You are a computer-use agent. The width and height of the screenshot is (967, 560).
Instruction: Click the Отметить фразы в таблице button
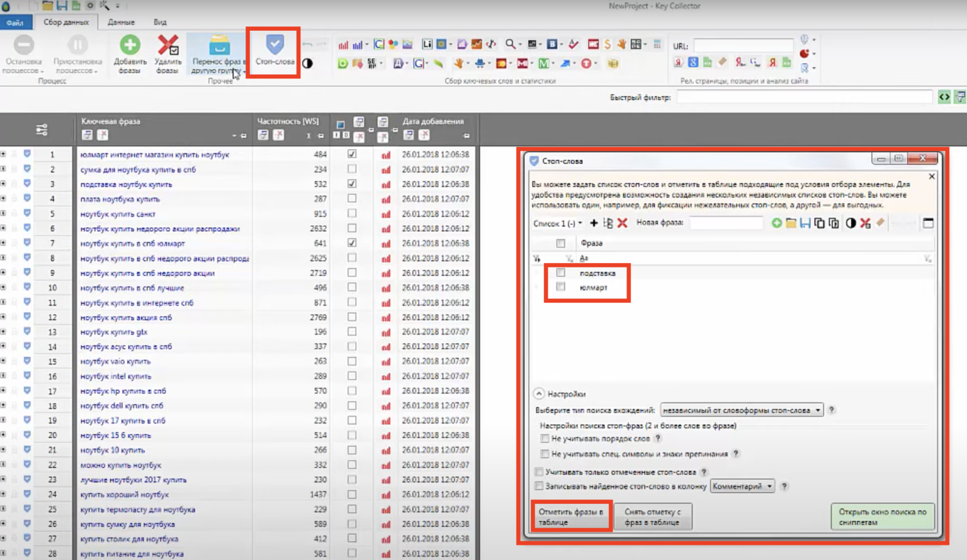(571, 517)
